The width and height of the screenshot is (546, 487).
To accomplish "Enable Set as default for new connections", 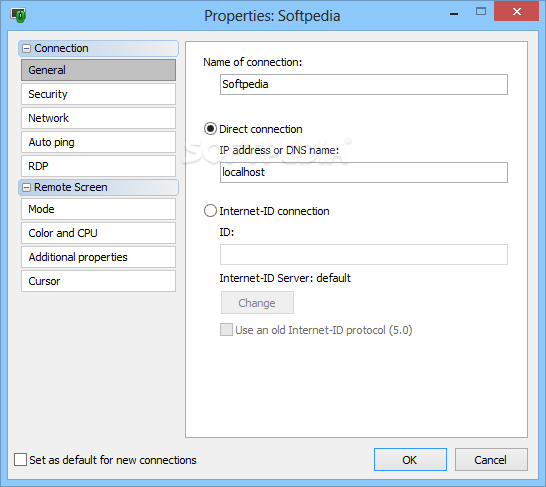I will point(20,459).
